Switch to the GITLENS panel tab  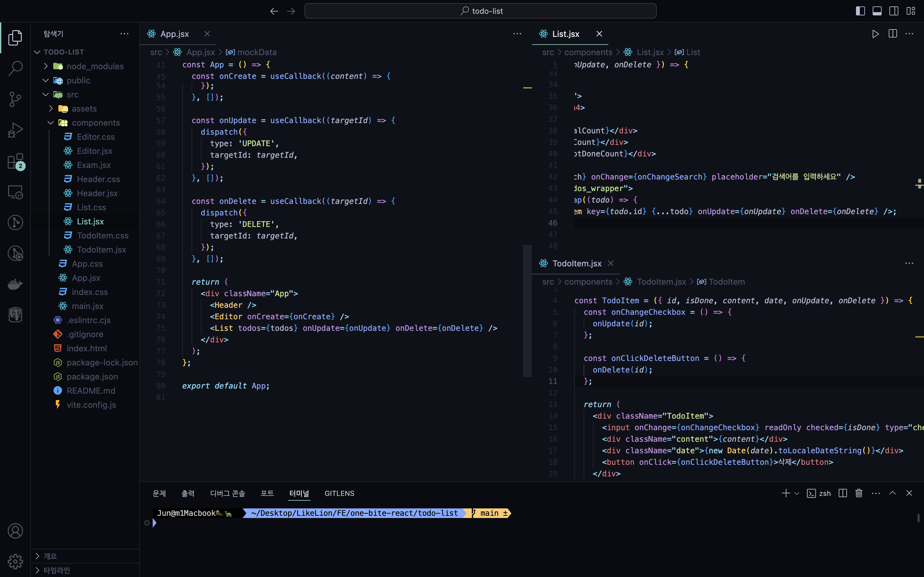pos(339,493)
